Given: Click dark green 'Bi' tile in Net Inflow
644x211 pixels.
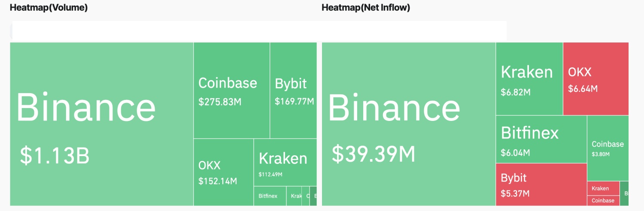Looking at the screenshot, I should coord(625,194).
